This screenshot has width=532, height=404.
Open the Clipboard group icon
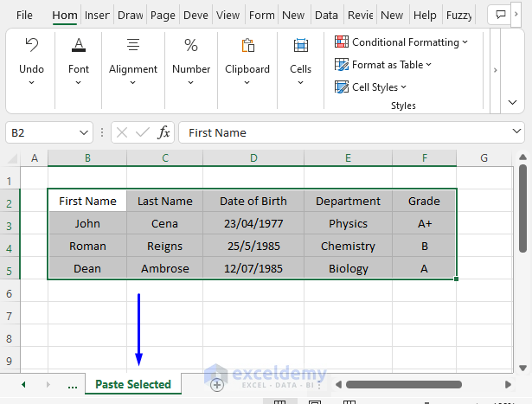[247, 46]
